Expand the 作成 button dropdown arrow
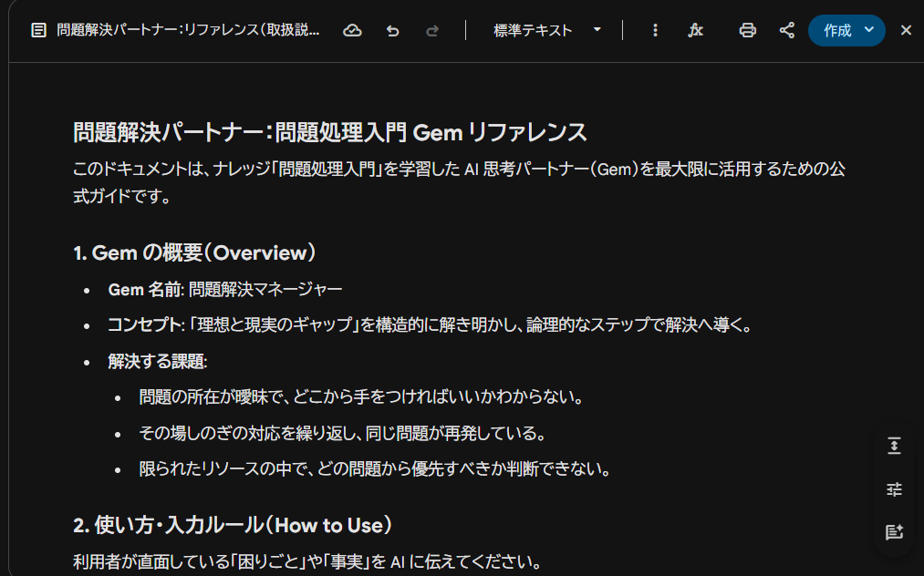This screenshot has width=924, height=576. [869, 30]
